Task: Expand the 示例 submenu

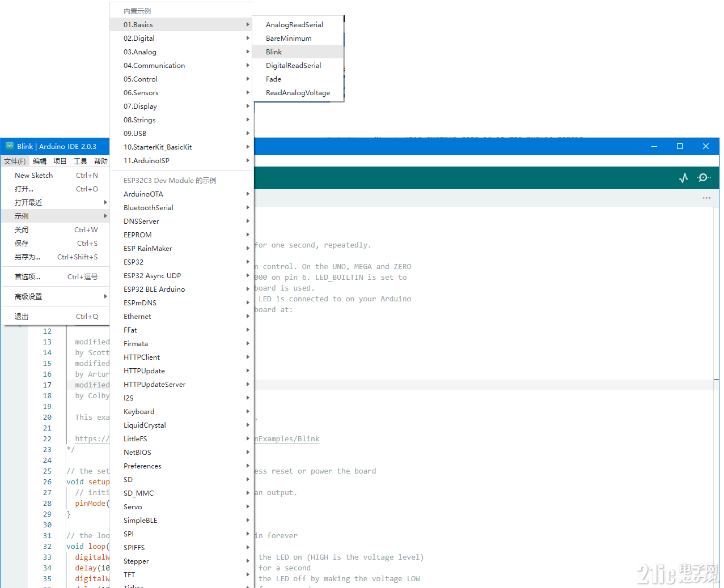Action: coord(56,216)
